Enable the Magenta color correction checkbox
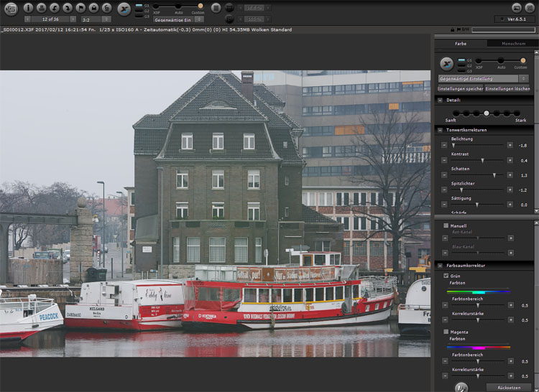This screenshot has width=539, height=392. pyautogui.click(x=446, y=332)
